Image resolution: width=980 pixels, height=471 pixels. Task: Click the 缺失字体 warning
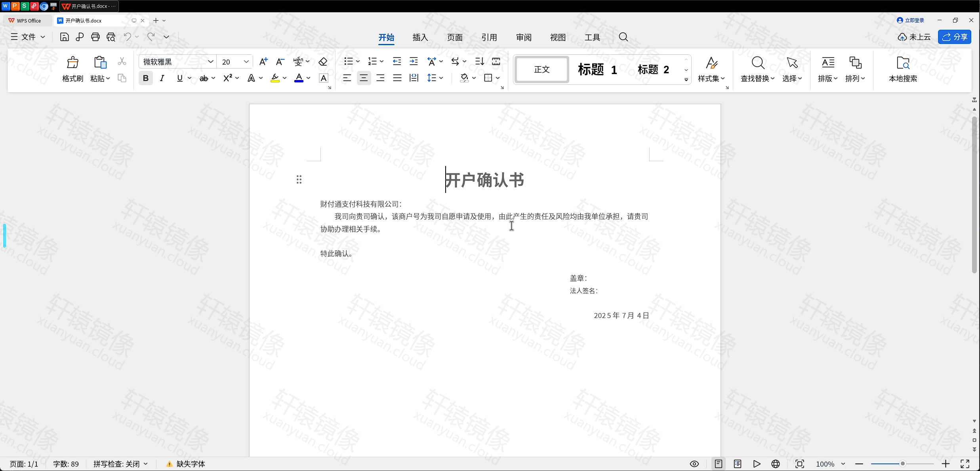point(185,464)
